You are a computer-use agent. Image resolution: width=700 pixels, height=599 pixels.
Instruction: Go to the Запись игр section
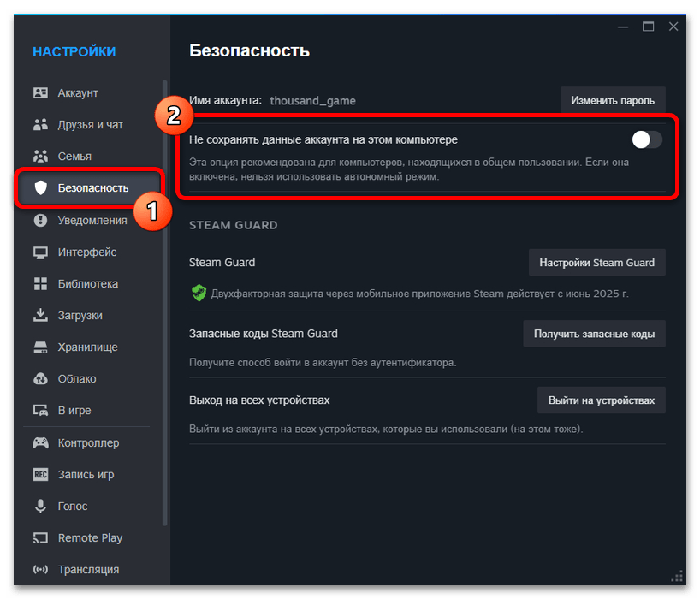[86, 475]
